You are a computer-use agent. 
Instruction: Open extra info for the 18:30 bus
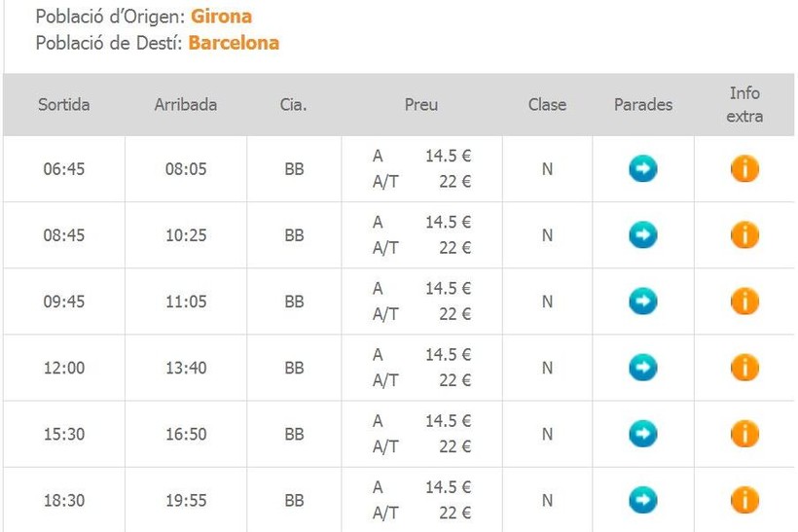(x=744, y=500)
